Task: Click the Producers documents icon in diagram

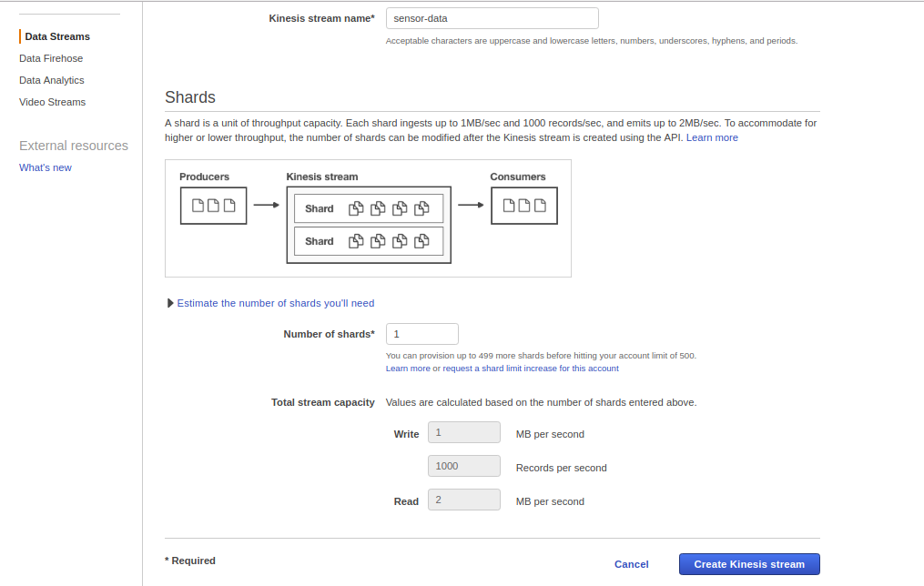Action: coord(214,206)
